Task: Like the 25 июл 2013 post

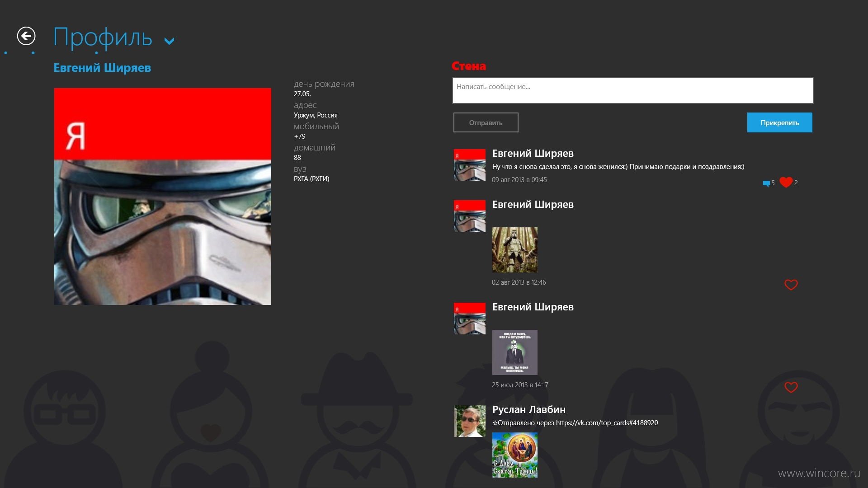Action: click(791, 387)
